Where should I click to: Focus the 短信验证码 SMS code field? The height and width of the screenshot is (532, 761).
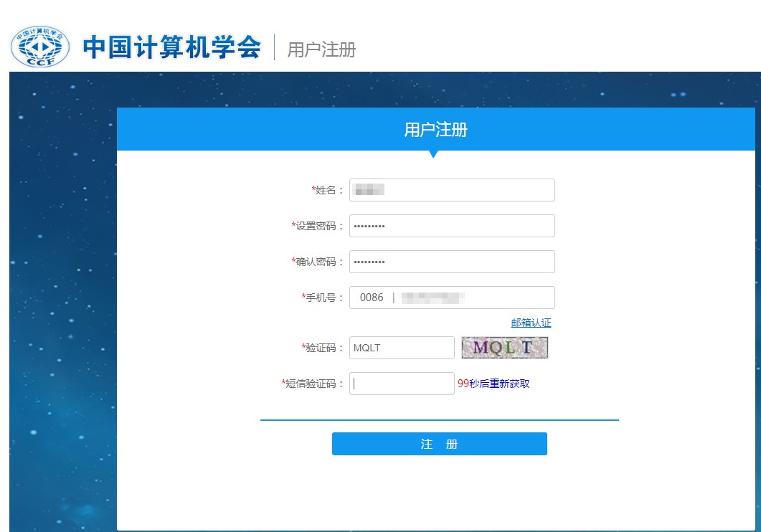(x=402, y=384)
